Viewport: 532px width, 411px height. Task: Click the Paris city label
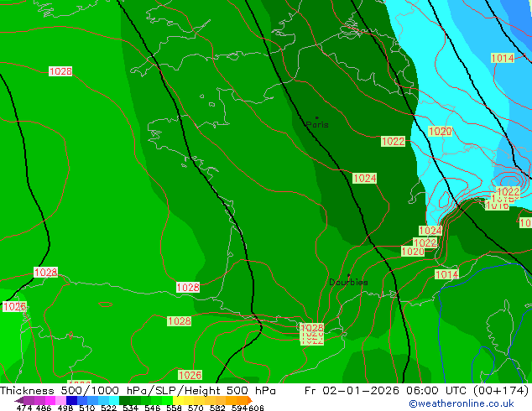(x=317, y=125)
